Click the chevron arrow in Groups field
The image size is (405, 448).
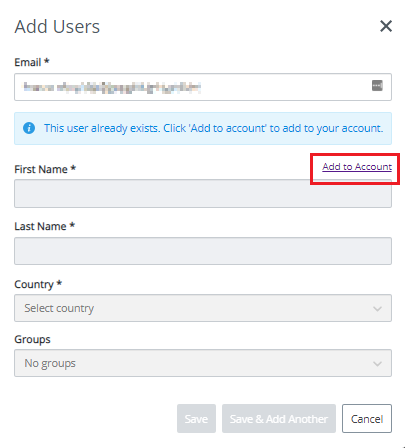coord(377,364)
